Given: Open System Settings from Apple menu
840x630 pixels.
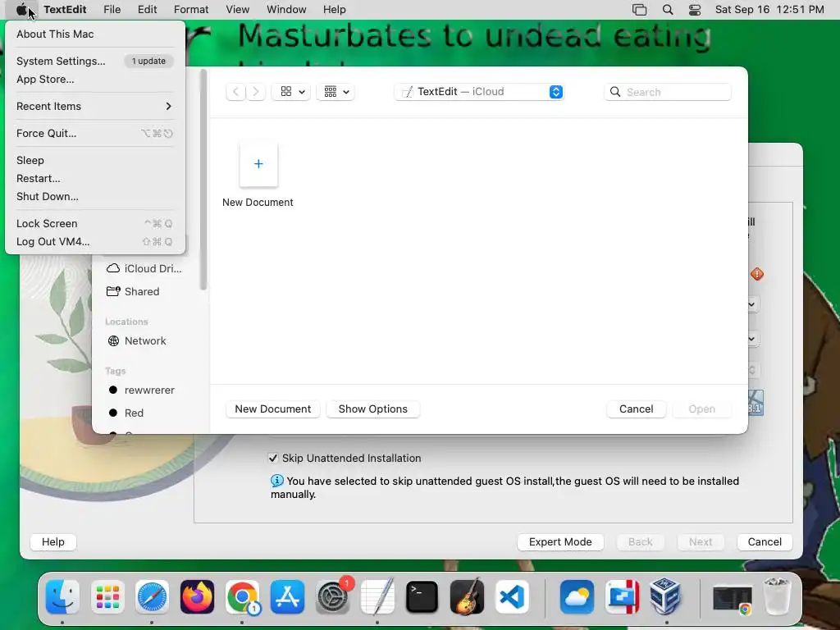Looking at the screenshot, I should tap(95, 61).
